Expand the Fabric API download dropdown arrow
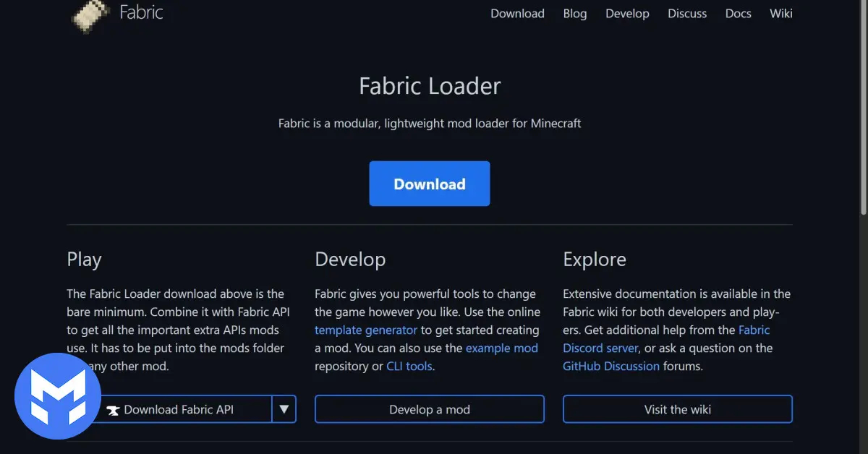The height and width of the screenshot is (454, 868). tap(284, 409)
